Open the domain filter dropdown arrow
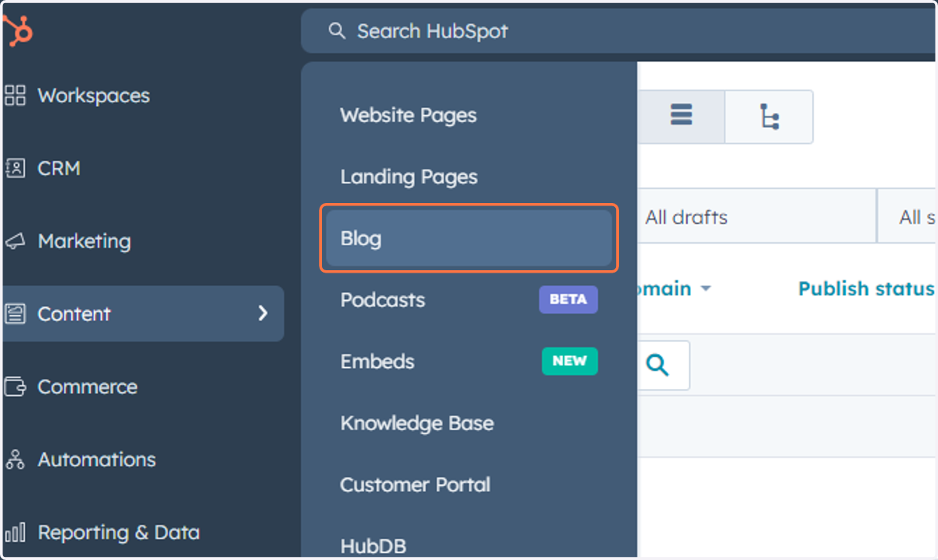This screenshot has height=560, width=938. (706, 289)
